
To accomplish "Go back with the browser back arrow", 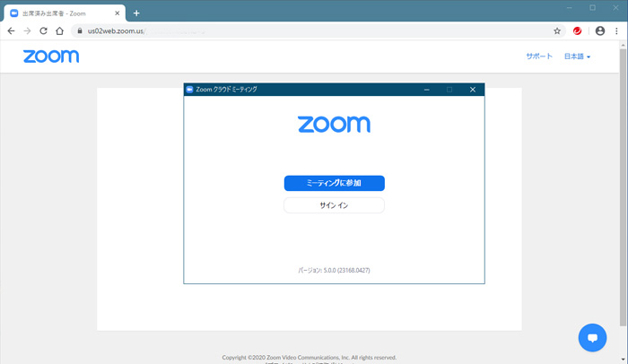I will pos(11,30).
